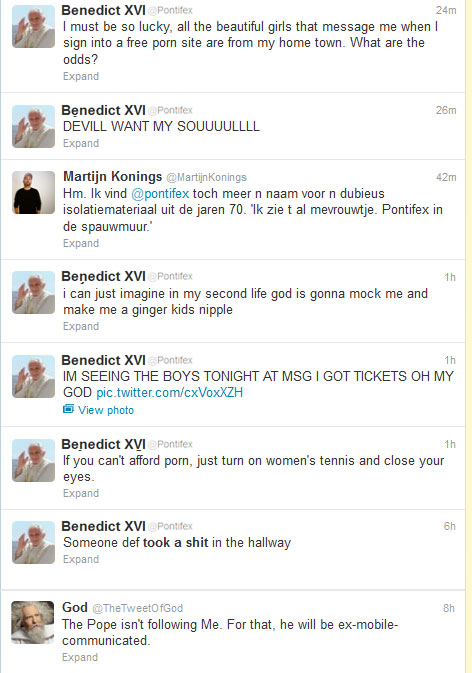Viewport: 472px width, 673px height.
Task: Expand Martijn Konings' Dutch tweet
Action: pos(81,243)
